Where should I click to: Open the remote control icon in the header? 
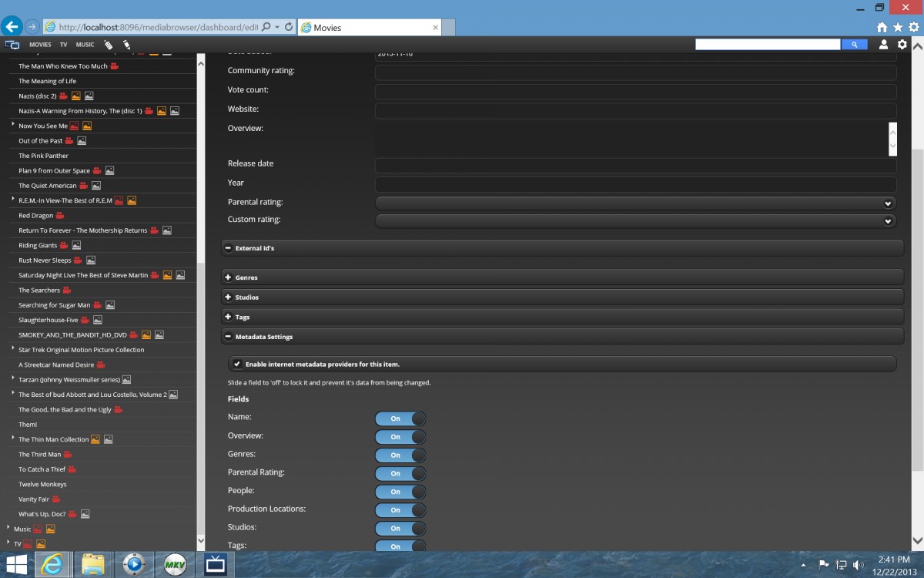[109, 45]
